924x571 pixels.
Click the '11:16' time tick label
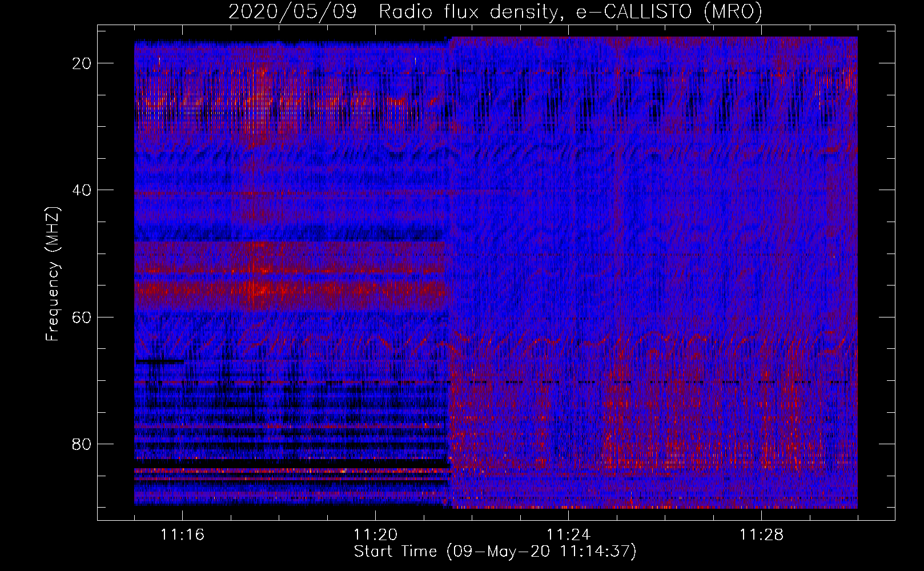182,535
